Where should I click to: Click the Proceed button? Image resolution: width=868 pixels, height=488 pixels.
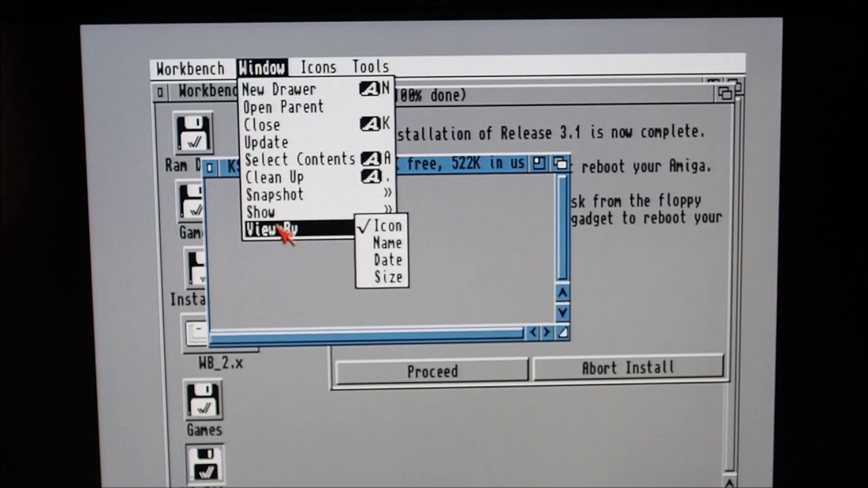pos(432,371)
